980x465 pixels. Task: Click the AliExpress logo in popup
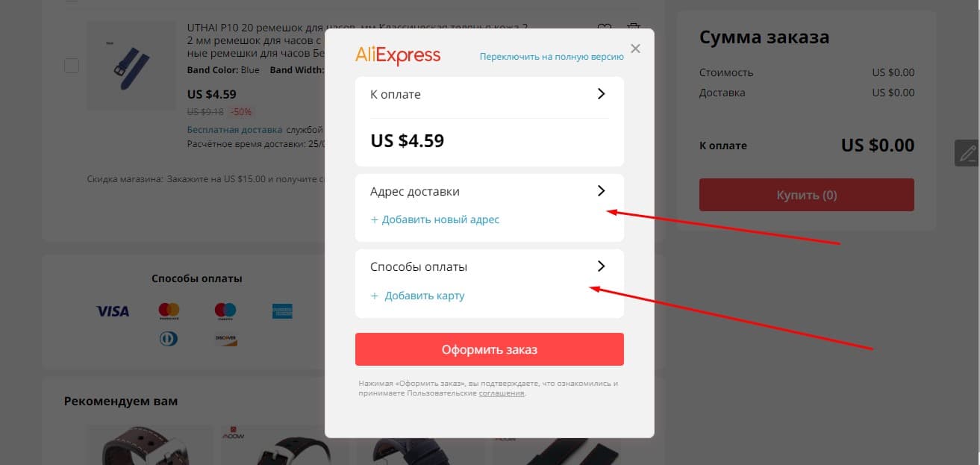[398, 55]
